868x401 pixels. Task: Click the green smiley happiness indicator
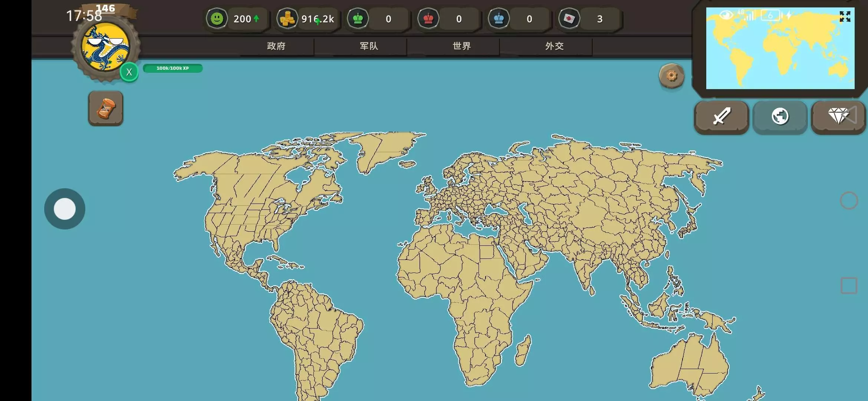tap(217, 19)
